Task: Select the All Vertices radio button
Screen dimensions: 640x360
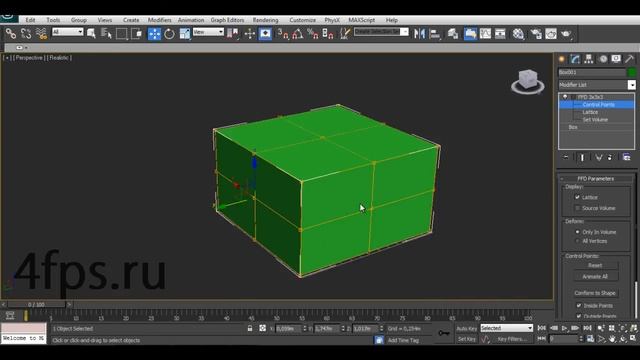Action: tap(577, 241)
